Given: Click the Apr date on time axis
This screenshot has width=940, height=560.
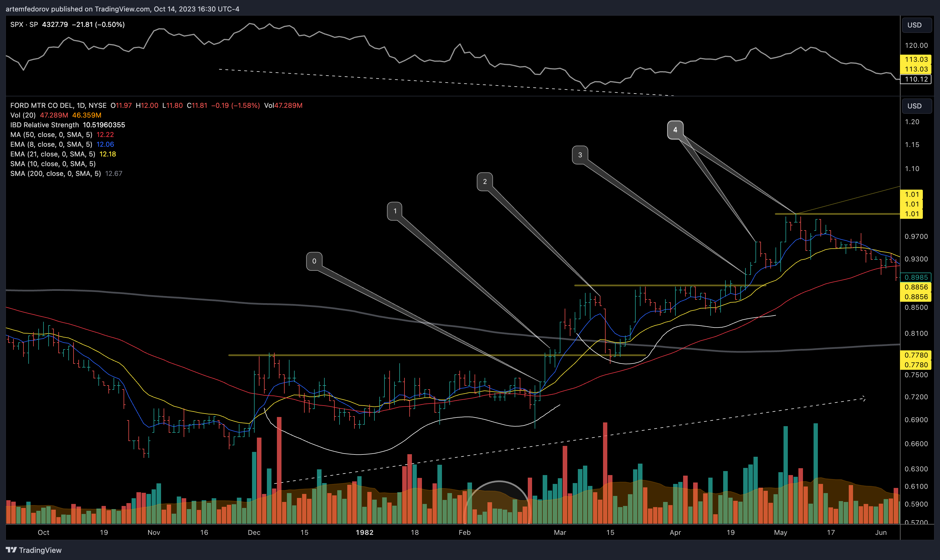Looking at the screenshot, I should (675, 533).
